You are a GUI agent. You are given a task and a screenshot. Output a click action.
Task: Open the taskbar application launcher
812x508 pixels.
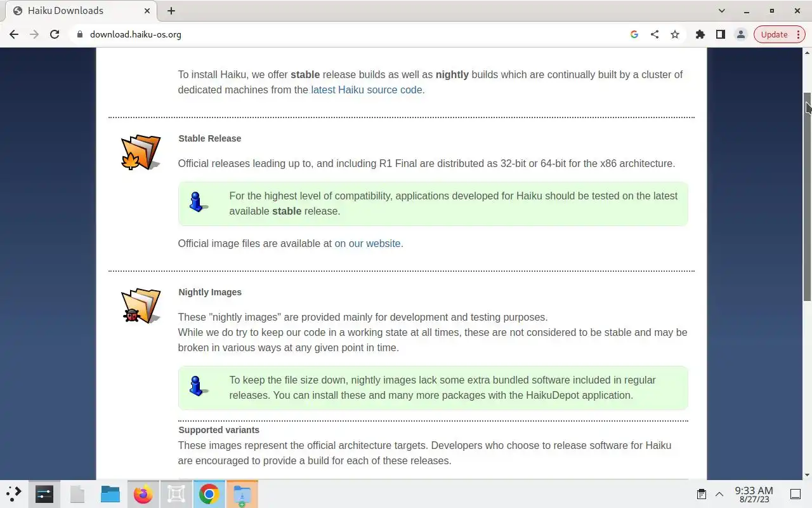[14, 494]
